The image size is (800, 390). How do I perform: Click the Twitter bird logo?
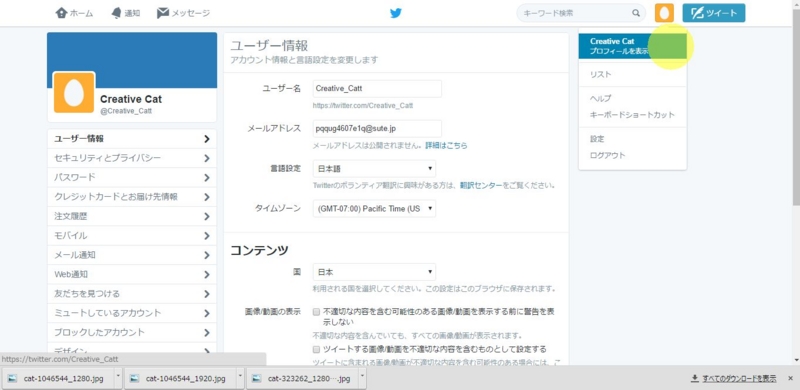[x=396, y=13]
